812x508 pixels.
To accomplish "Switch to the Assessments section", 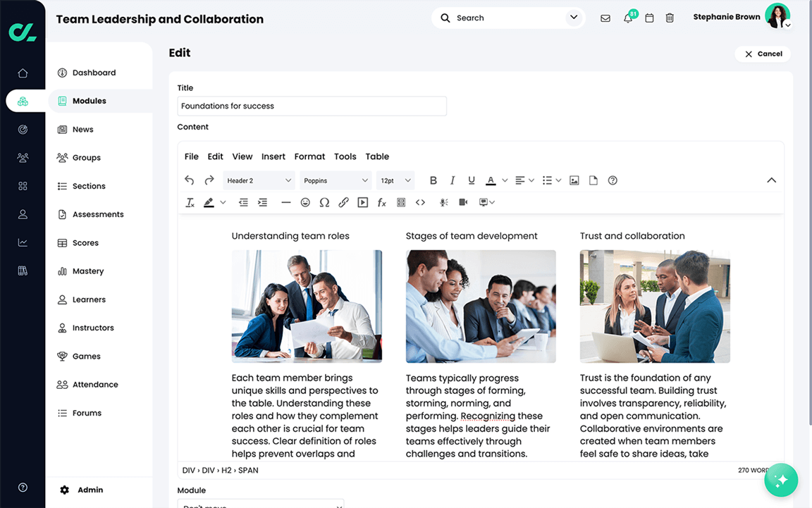I will (100, 213).
